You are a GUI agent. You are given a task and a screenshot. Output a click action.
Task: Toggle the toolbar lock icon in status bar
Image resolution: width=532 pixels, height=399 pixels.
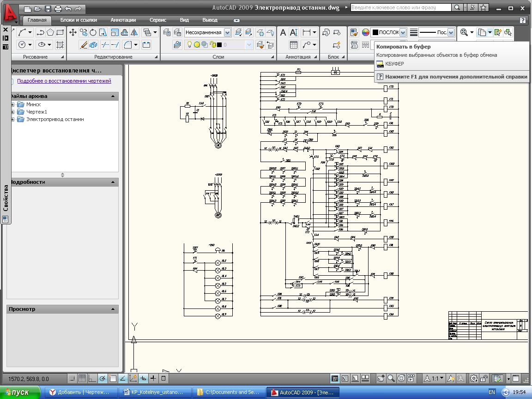pos(484,378)
